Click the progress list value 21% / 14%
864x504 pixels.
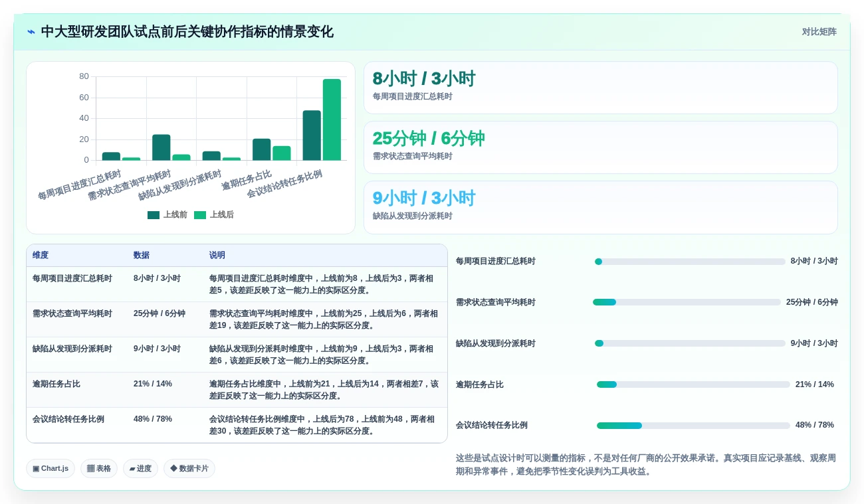pos(815,384)
